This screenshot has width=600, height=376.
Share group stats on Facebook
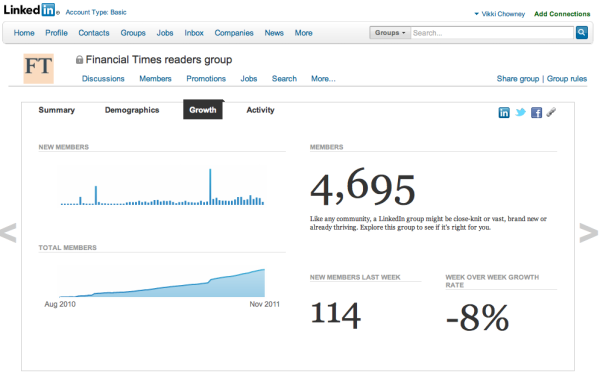[x=536, y=112]
